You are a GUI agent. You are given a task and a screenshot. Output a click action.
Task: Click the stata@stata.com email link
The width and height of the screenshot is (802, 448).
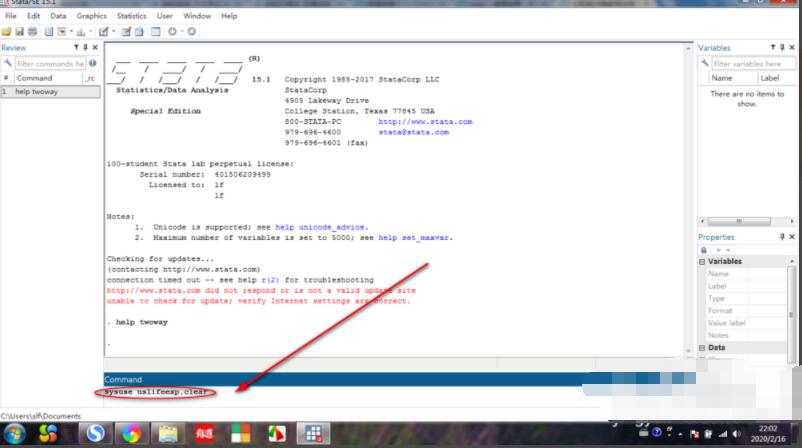click(413, 132)
